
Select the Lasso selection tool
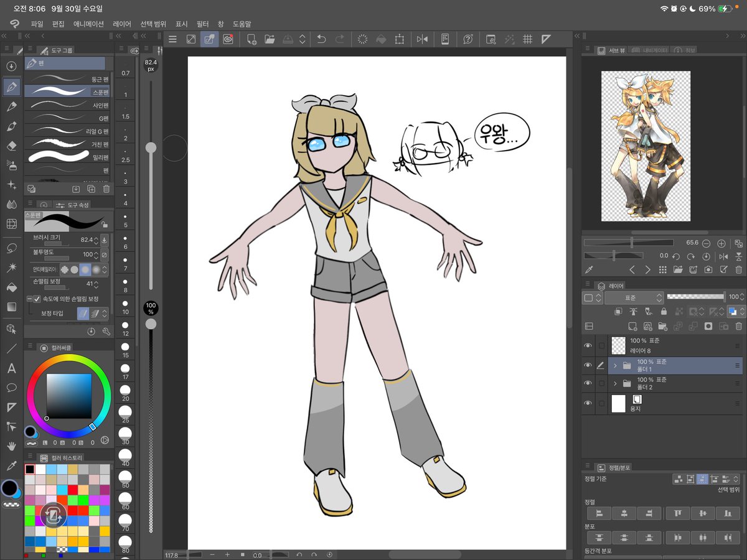click(x=11, y=248)
